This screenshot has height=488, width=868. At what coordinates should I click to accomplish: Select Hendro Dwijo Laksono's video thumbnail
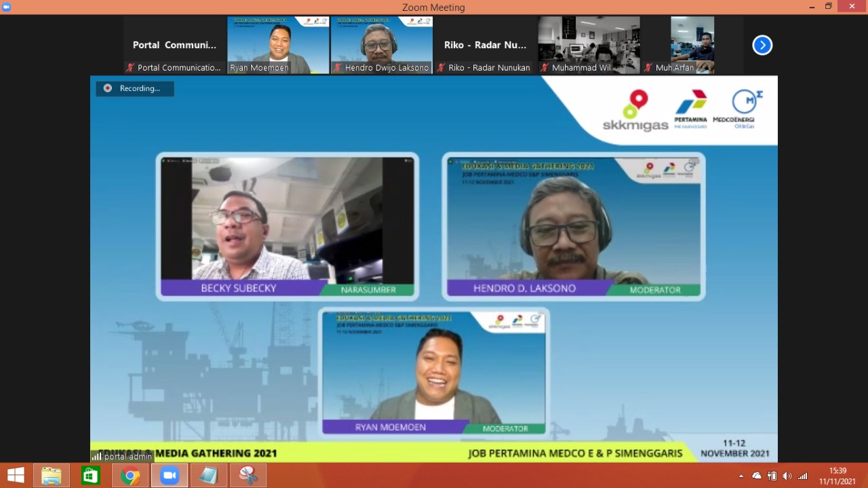pyautogui.click(x=382, y=45)
